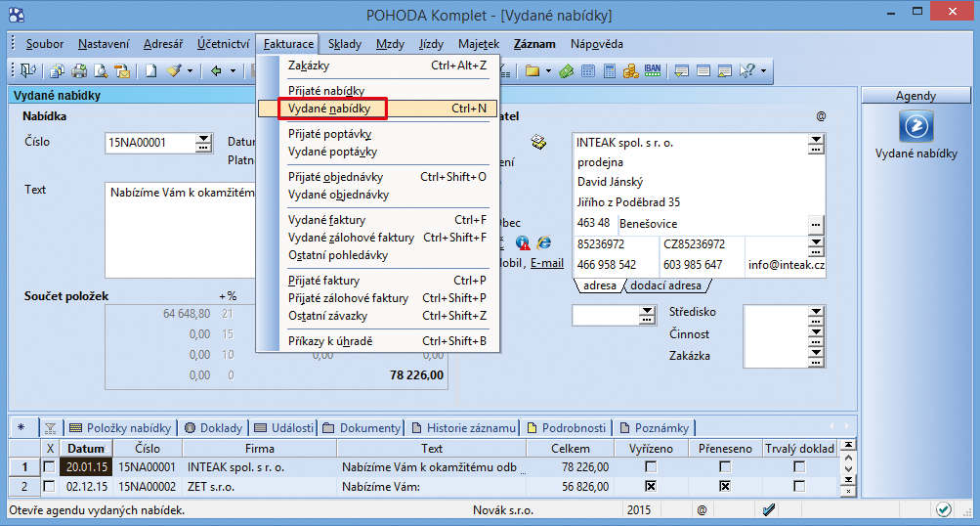The height and width of the screenshot is (526, 980).
Task: Click scroll-to-top button of table scrollbar
Action: tap(848, 445)
